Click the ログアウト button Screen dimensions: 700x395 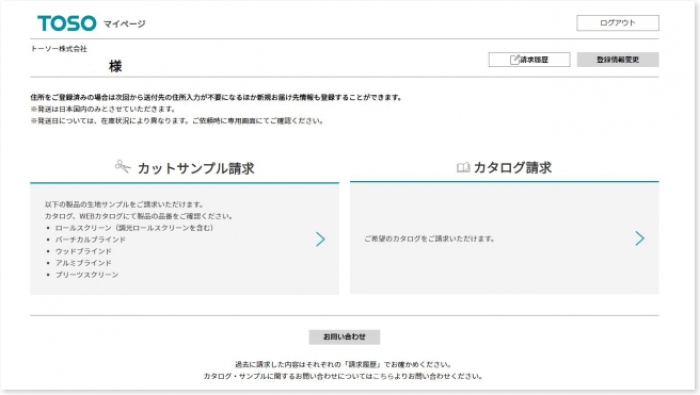[x=617, y=23]
